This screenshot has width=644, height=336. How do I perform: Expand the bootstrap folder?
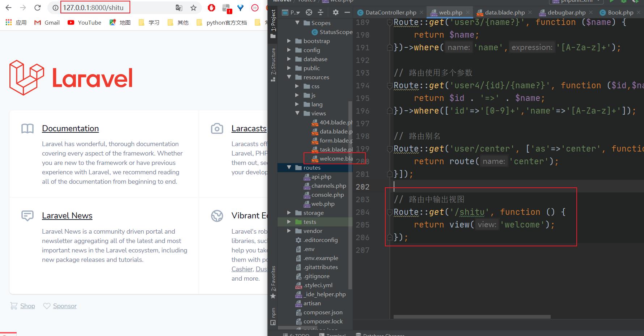tap(289, 41)
